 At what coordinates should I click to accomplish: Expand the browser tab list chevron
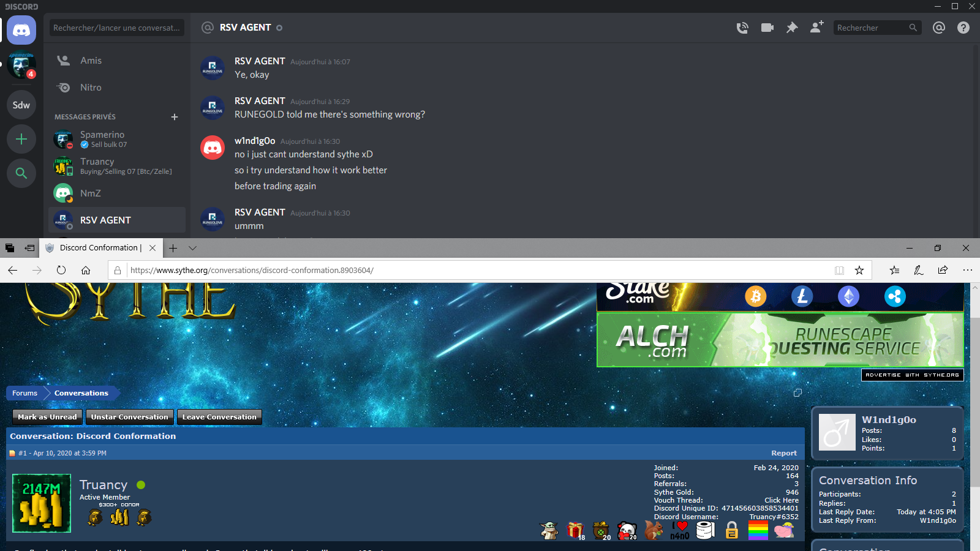[193, 248]
